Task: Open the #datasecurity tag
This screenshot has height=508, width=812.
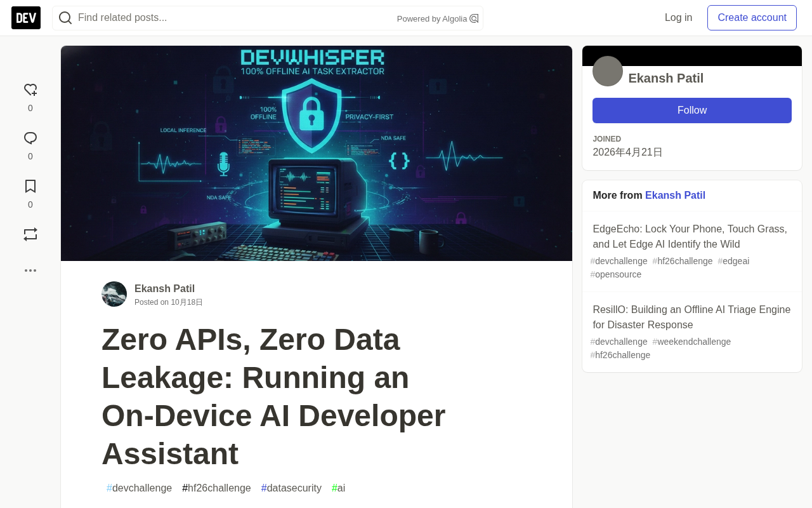Action: click(x=291, y=488)
